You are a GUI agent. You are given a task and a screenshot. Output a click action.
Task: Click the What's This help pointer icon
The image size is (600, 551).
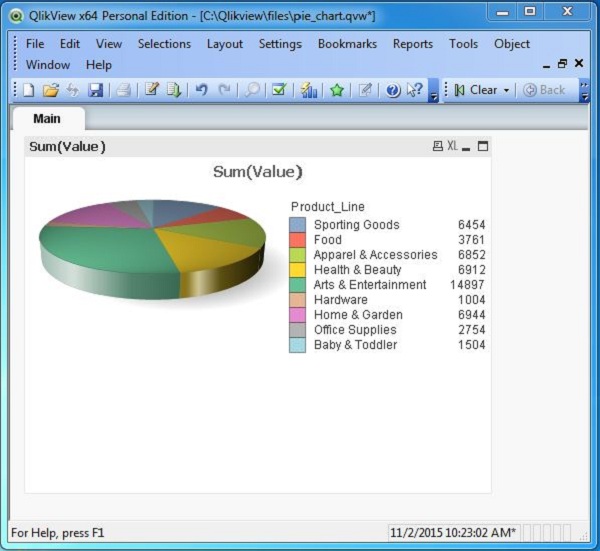415,90
